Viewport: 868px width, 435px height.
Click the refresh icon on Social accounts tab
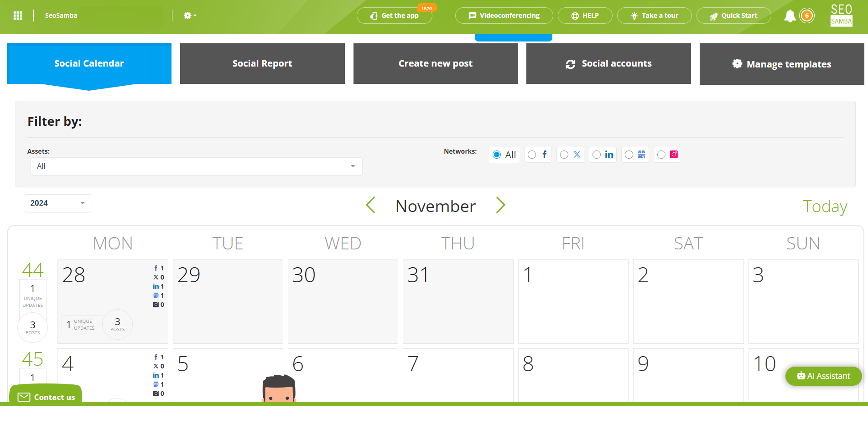point(571,64)
